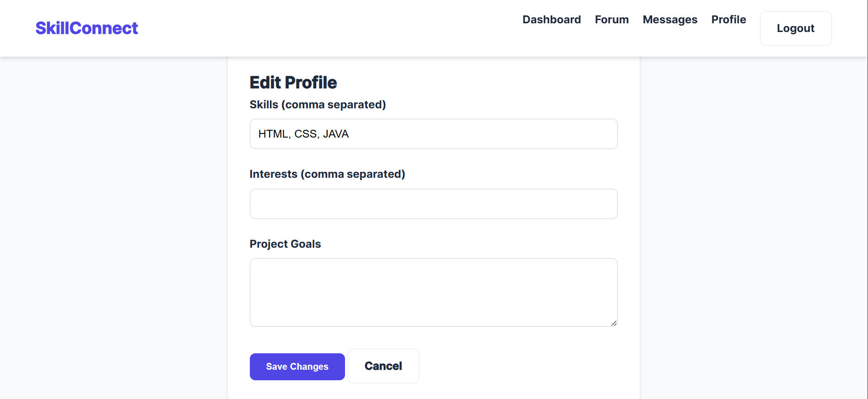Click the word HTML in the Skills field

273,134
